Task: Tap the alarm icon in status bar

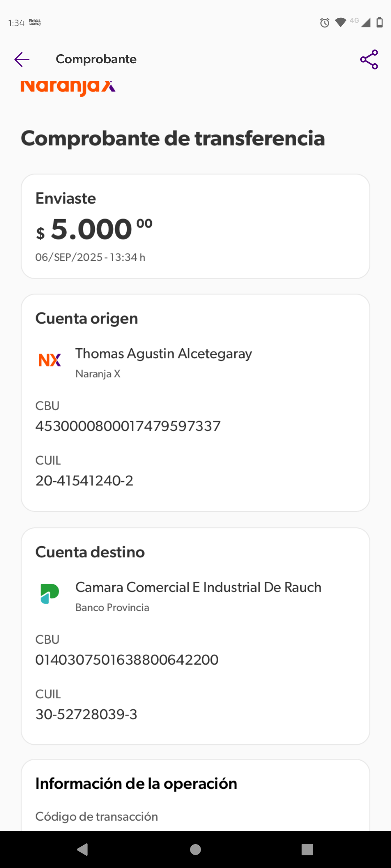Action: [x=324, y=23]
